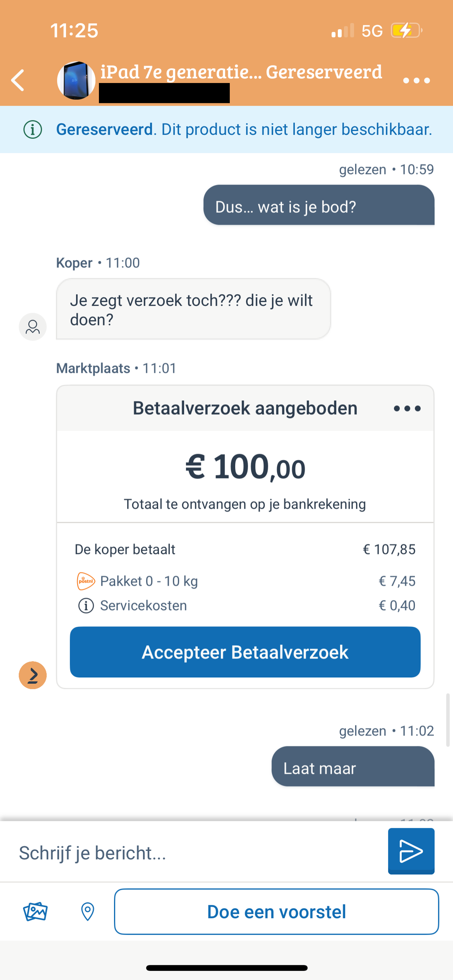This screenshot has height=980, width=453.
Task: Tap the € 100,00 amount
Action: (x=245, y=467)
